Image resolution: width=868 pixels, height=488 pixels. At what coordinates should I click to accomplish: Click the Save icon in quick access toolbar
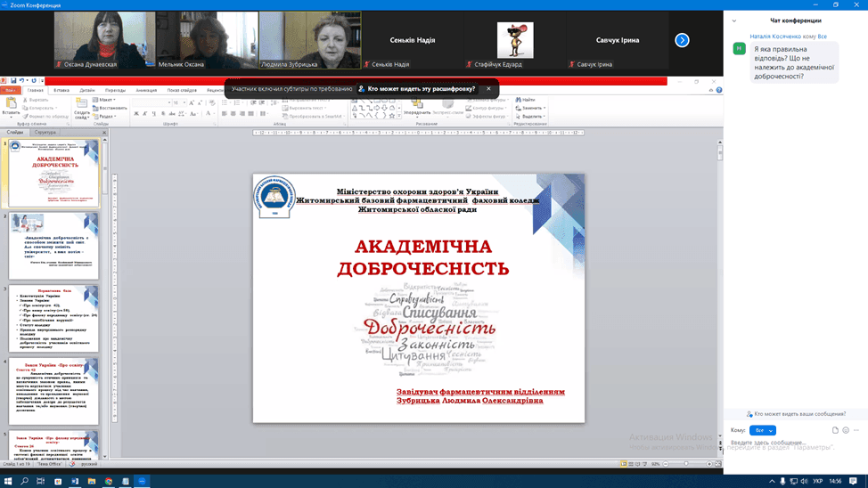(x=13, y=81)
